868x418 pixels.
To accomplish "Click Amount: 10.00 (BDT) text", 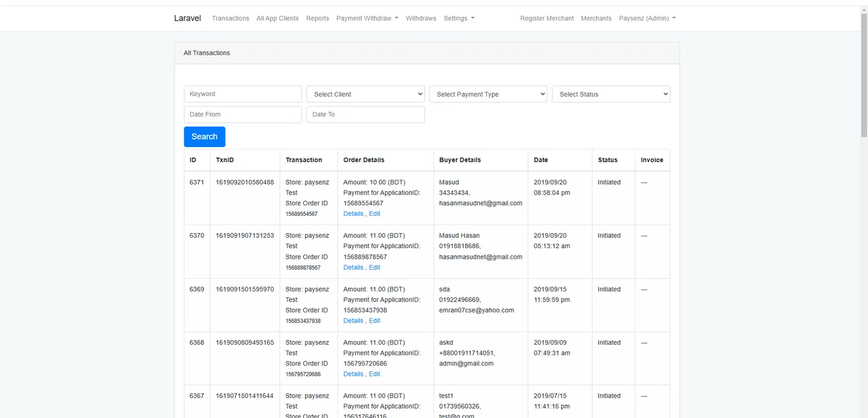I will (374, 182).
